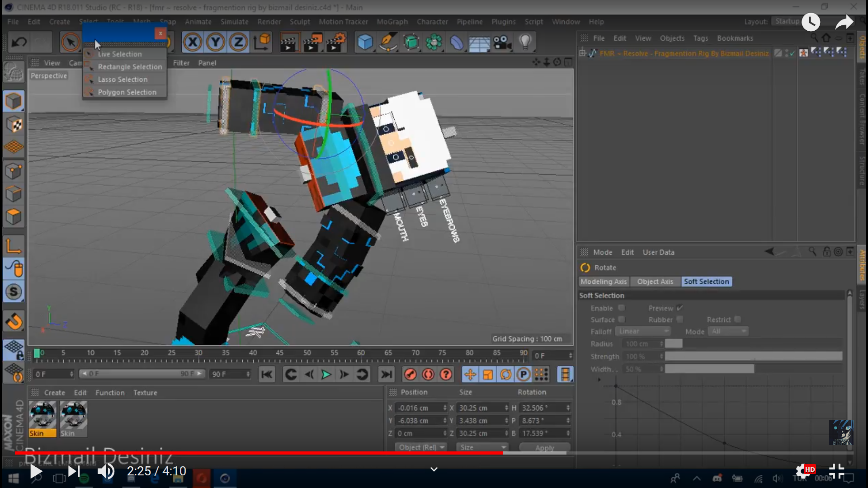Click the magnet snap icon on left
The height and width of the screenshot is (488, 868).
(x=14, y=322)
